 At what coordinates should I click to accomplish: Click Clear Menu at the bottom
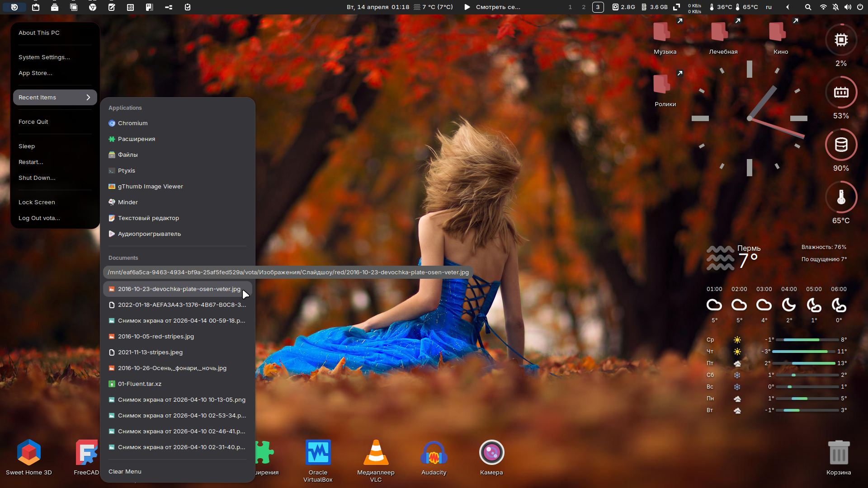coord(125,471)
